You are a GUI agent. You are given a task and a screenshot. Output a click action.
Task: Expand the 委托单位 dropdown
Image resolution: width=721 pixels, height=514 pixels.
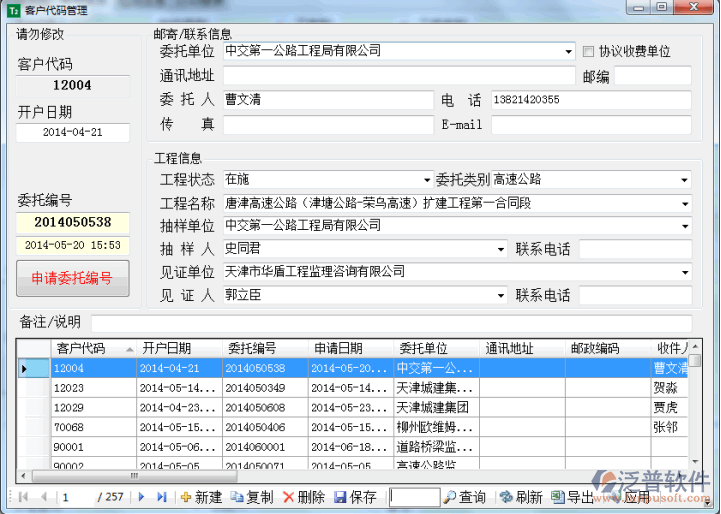[x=569, y=51]
